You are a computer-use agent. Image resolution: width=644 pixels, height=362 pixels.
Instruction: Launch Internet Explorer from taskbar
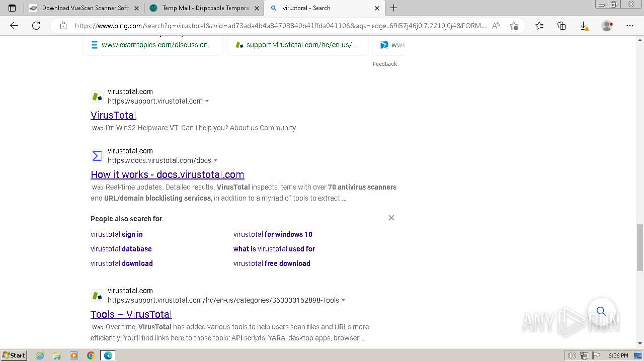click(x=40, y=355)
